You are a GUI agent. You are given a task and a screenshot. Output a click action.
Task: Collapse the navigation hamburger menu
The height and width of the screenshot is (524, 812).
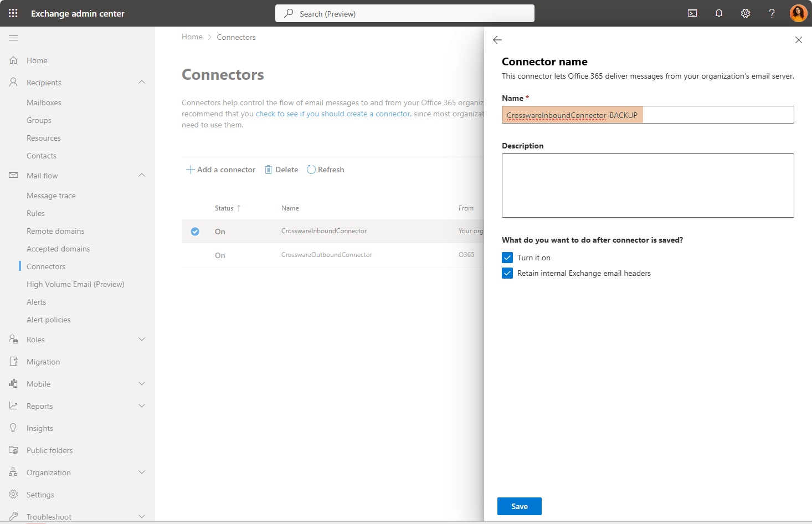pyautogui.click(x=13, y=38)
